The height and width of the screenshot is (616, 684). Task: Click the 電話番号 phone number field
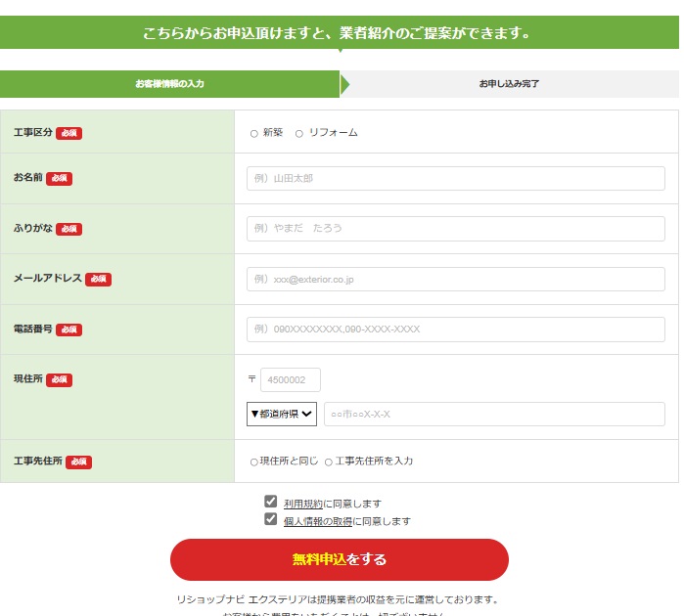pyautogui.click(x=455, y=330)
